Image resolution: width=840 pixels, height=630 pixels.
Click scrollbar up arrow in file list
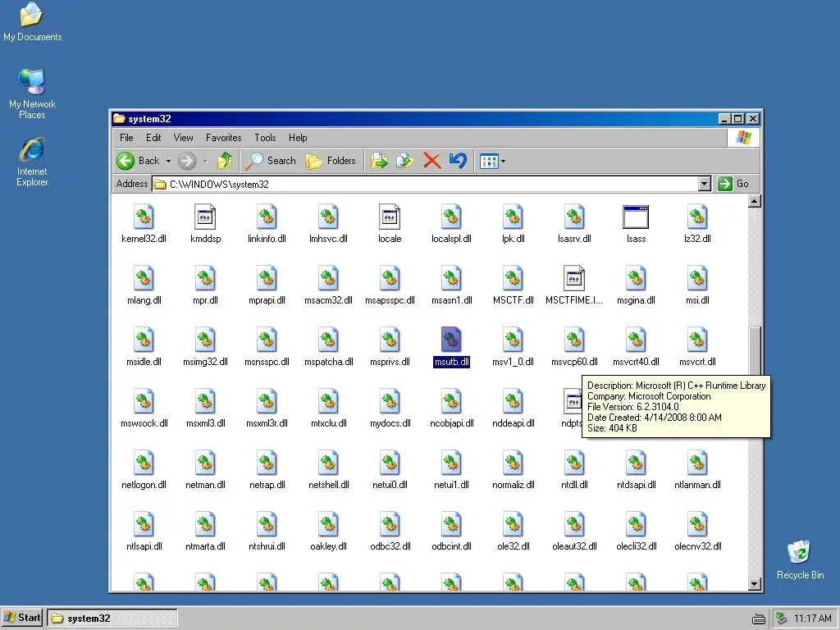(755, 202)
